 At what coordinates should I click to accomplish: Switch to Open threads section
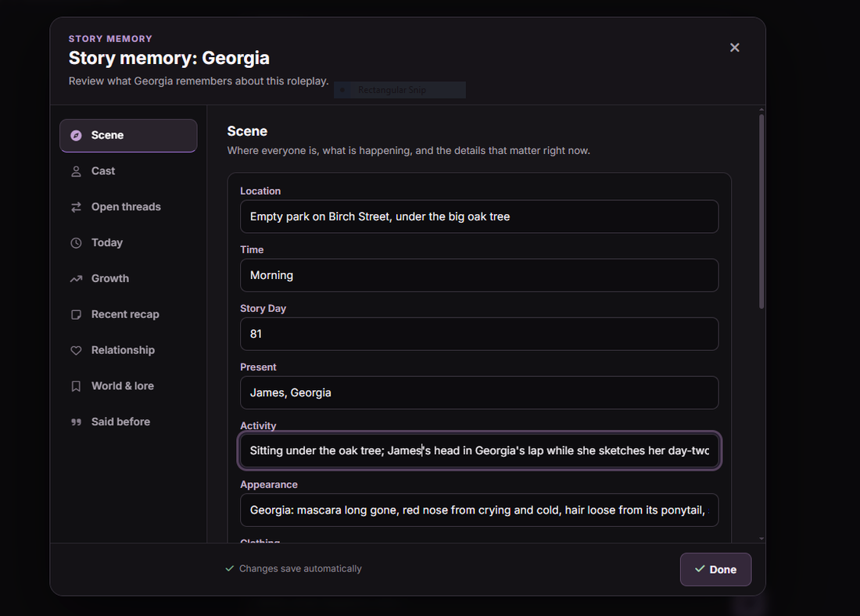128,207
